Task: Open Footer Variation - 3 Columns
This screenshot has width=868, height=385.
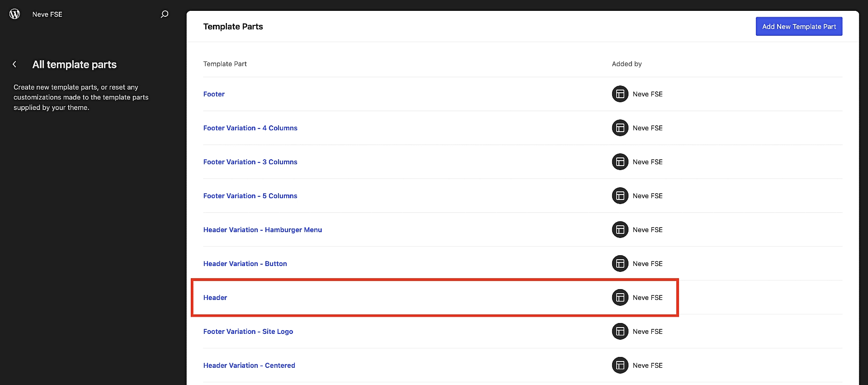Action: [x=250, y=162]
